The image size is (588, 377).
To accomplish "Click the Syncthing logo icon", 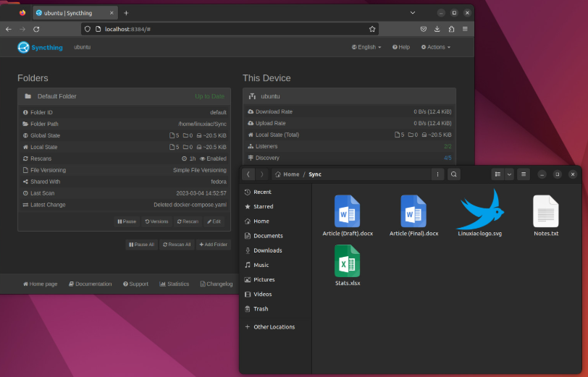I will click(23, 47).
